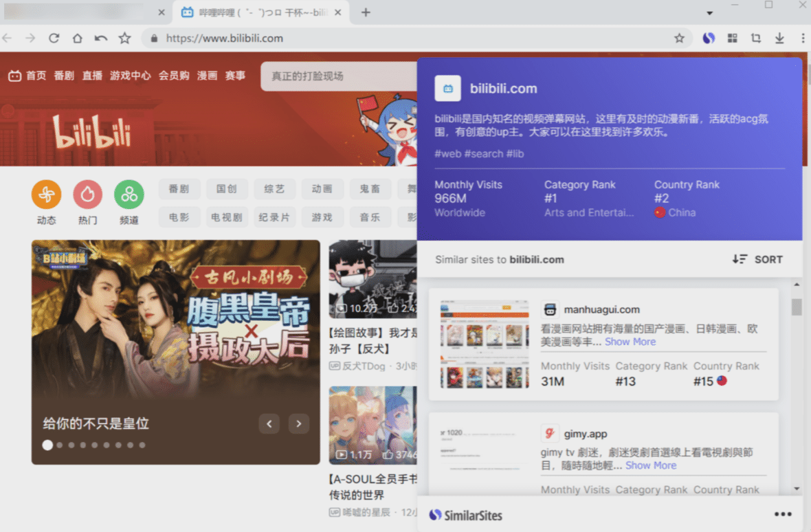Select the last carousel dot

[142, 445]
